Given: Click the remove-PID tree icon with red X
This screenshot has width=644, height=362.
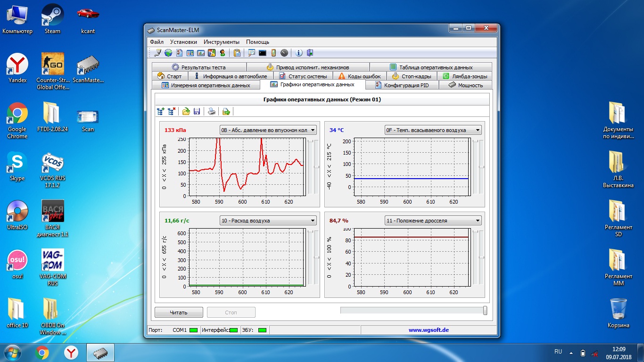Looking at the screenshot, I should [x=172, y=112].
